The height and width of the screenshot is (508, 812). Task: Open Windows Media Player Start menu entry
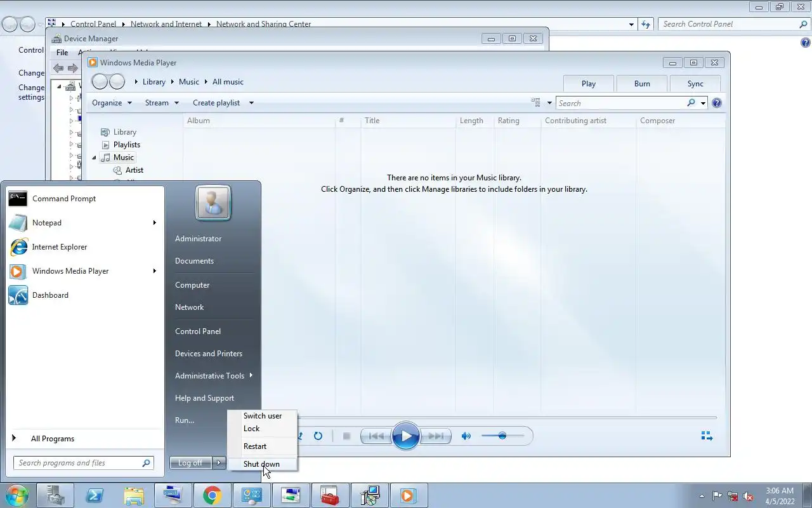coord(77,271)
